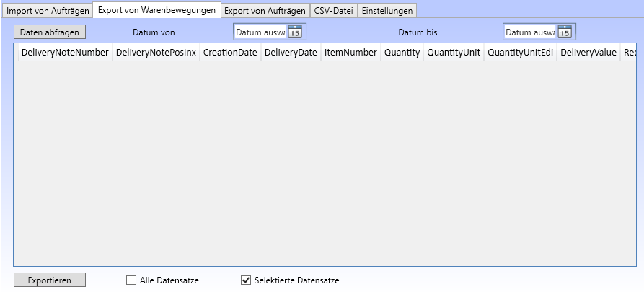This screenshot has width=644, height=292.
Task: Sort by the 'DeliveryValue' column header
Action: [587, 53]
